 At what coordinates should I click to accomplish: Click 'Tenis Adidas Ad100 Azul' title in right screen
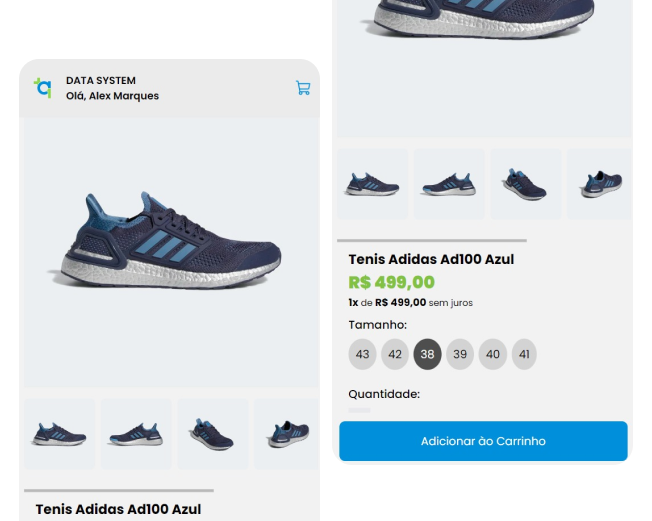[x=431, y=259]
